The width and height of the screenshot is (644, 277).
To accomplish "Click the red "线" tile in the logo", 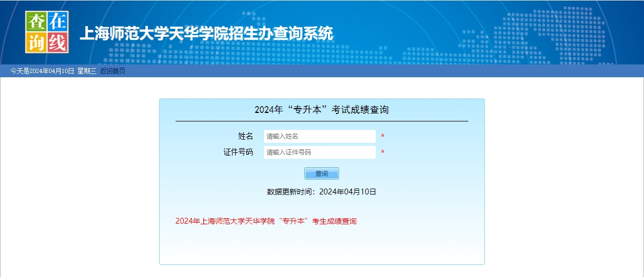I will point(57,42).
